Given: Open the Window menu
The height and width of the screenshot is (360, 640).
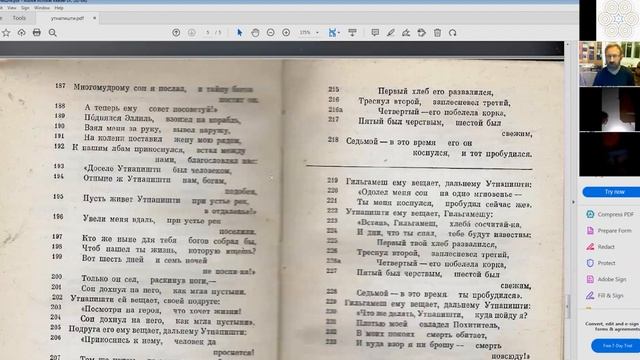Looking at the screenshot, I should 42,8.
